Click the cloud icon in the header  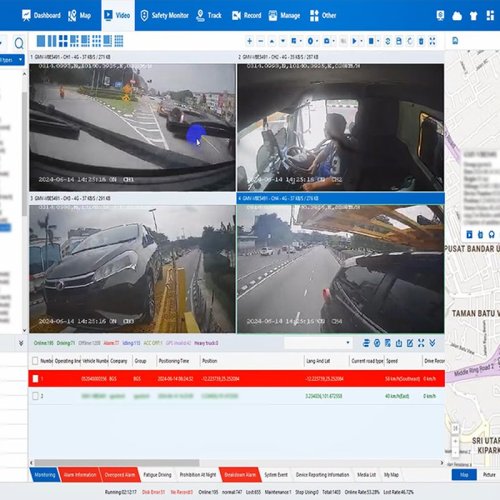(457, 16)
